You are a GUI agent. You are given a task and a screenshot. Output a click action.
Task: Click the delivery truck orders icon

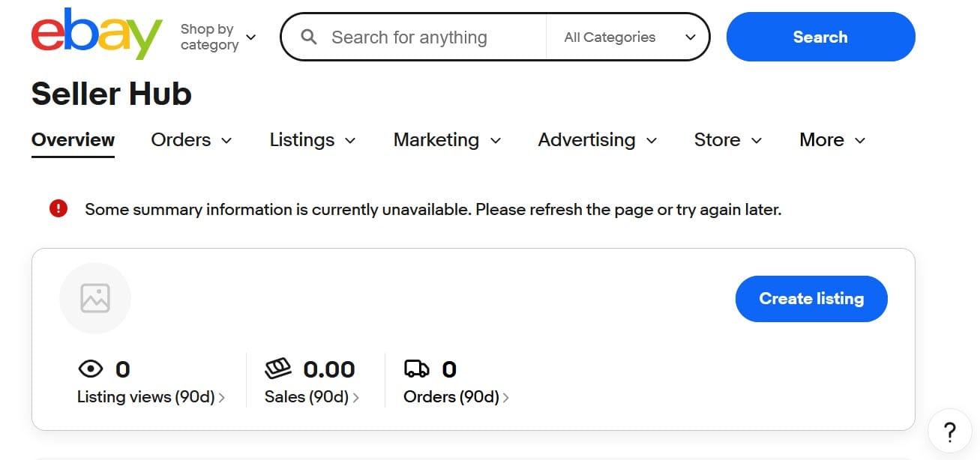416,369
